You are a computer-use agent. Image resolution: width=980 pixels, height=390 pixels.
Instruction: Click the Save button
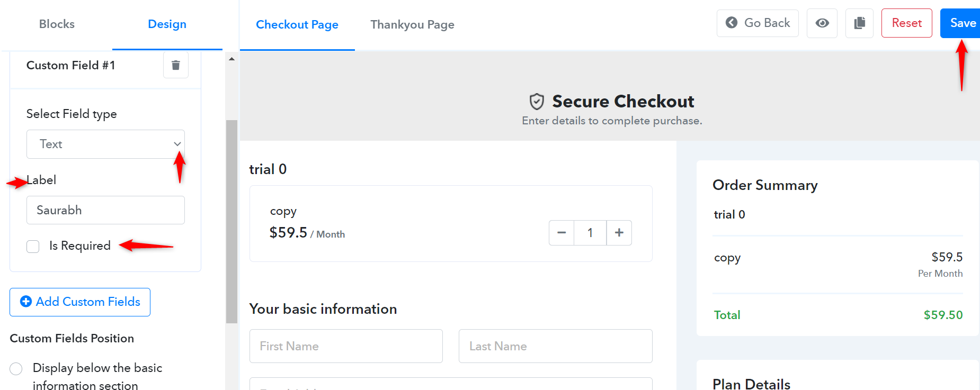pyautogui.click(x=960, y=23)
